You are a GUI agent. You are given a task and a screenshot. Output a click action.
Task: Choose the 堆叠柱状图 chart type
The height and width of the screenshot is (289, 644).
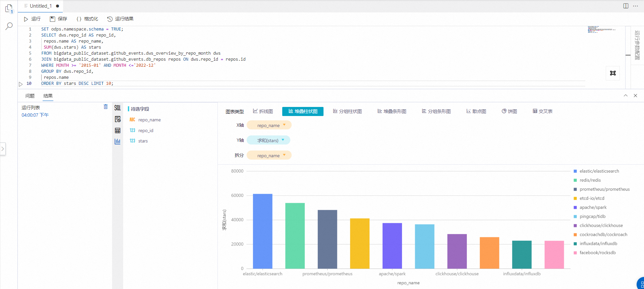[x=303, y=111]
